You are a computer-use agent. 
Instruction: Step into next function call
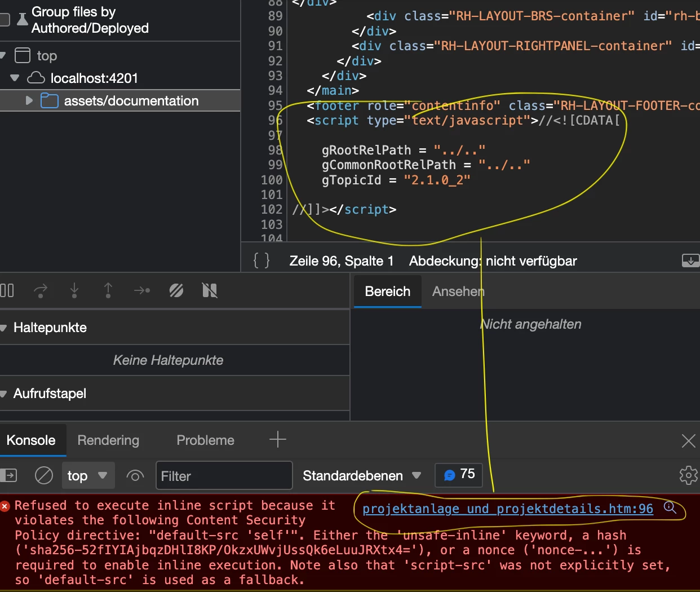(74, 290)
